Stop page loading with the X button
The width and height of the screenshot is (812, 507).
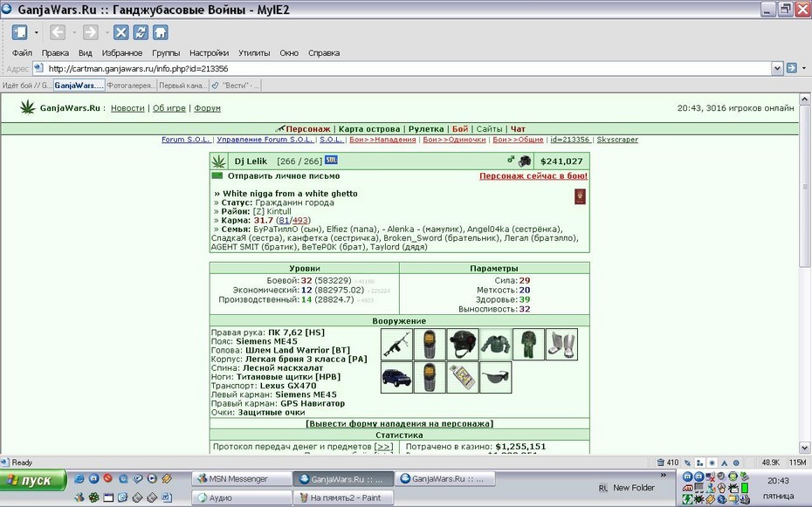(121, 32)
